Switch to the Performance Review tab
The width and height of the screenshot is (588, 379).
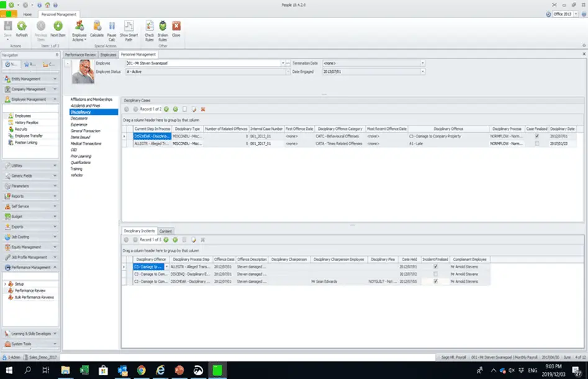tap(80, 55)
